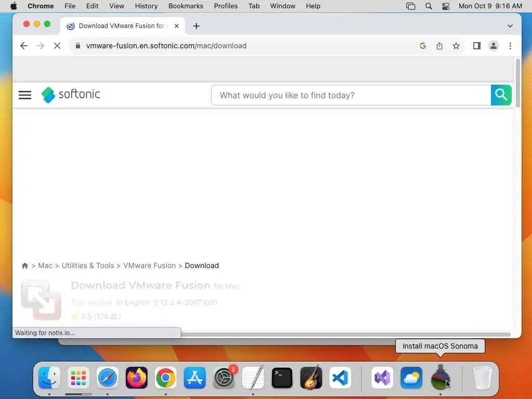532x399 pixels.
Task: Open Utilities & Tools breadcrumb link
Action: point(88,265)
